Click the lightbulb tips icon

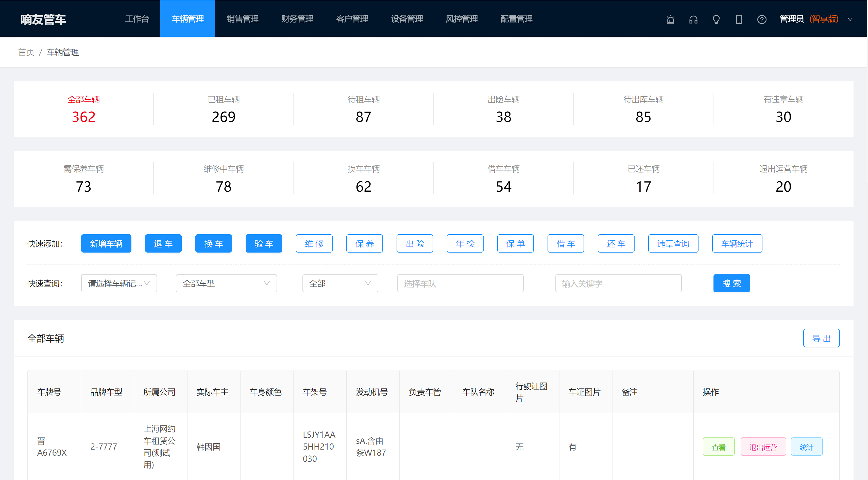coord(716,20)
